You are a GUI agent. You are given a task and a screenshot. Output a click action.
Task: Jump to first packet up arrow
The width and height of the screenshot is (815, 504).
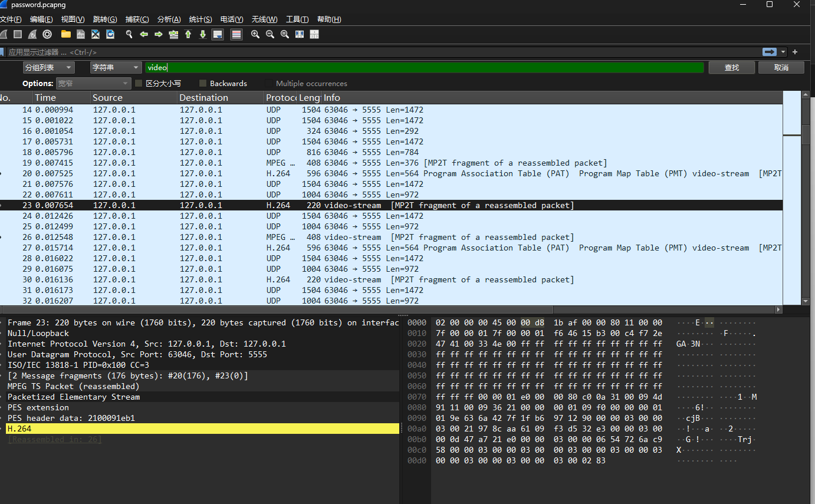tap(188, 34)
